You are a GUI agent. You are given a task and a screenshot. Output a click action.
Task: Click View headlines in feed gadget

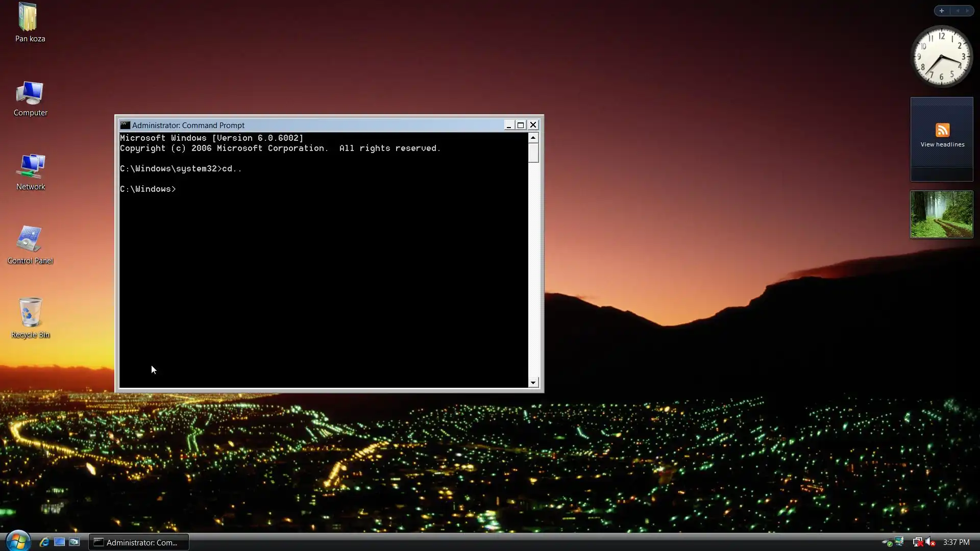coord(942,144)
